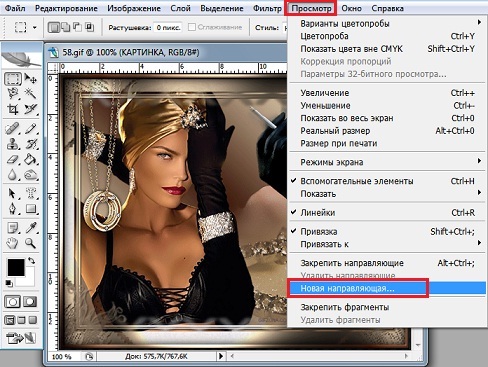Open the Выделение menu
The height and width of the screenshot is (367, 488).
click(x=222, y=8)
